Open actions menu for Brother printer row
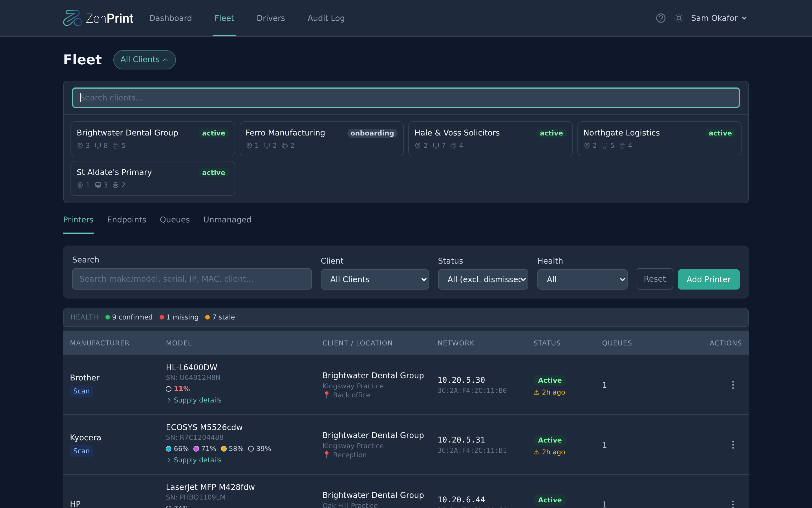This screenshot has width=812, height=508. click(733, 385)
